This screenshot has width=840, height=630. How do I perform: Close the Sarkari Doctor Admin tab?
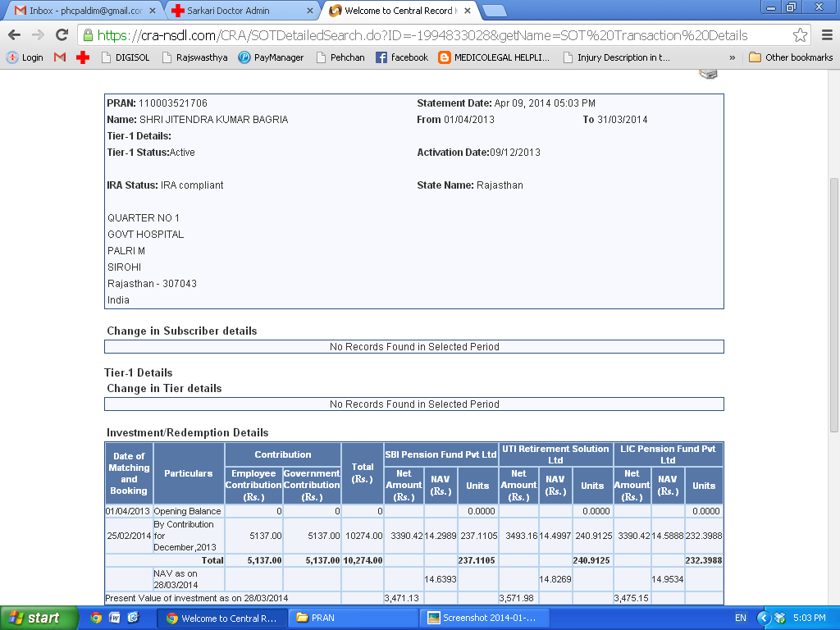(309, 11)
